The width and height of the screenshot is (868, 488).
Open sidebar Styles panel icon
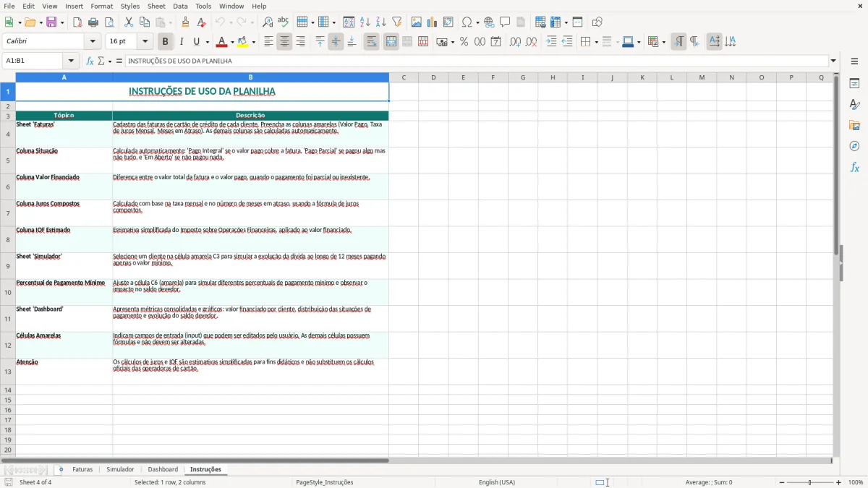coord(854,105)
